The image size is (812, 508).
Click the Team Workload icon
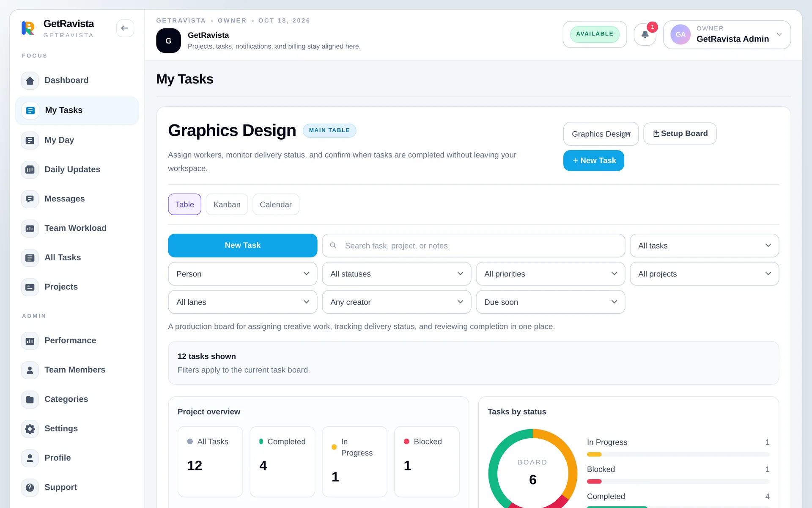coord(30,228)
